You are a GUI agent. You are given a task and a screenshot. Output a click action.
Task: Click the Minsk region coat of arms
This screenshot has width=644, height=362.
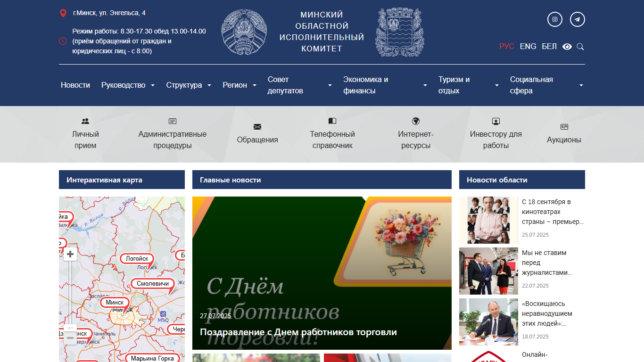coord(399,32)
